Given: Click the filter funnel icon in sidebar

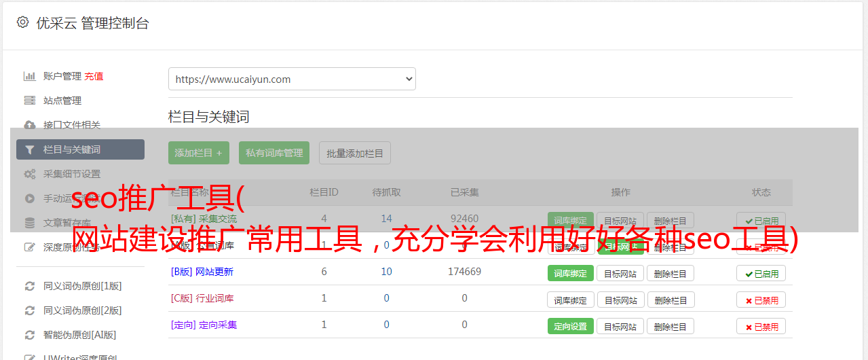Looking at the screenshot, I should [x=29, y=149].
